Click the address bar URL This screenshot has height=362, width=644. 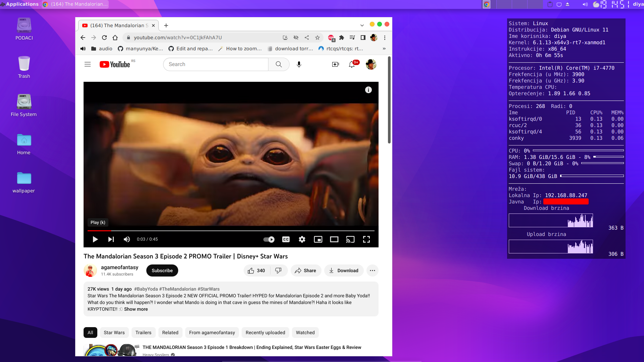click(178, 38)
